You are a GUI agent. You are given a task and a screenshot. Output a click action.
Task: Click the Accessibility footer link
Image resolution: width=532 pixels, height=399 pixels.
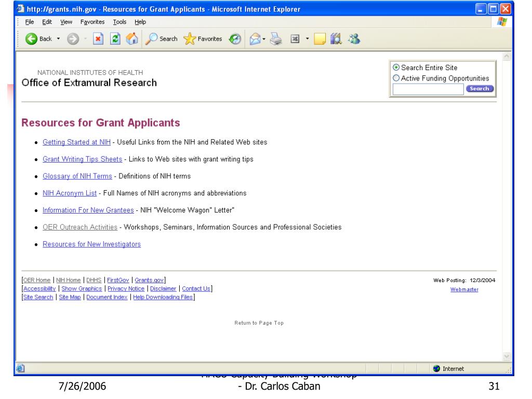point(39,288)
